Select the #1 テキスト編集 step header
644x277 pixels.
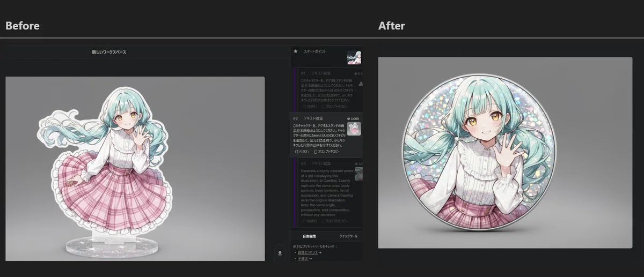[x=316, y=73]
